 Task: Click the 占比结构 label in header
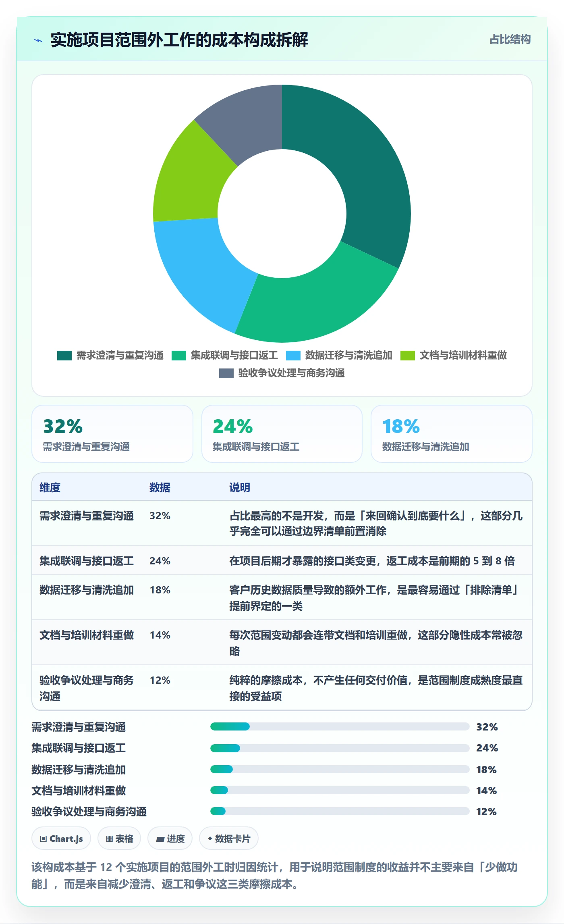coord(510,40)
